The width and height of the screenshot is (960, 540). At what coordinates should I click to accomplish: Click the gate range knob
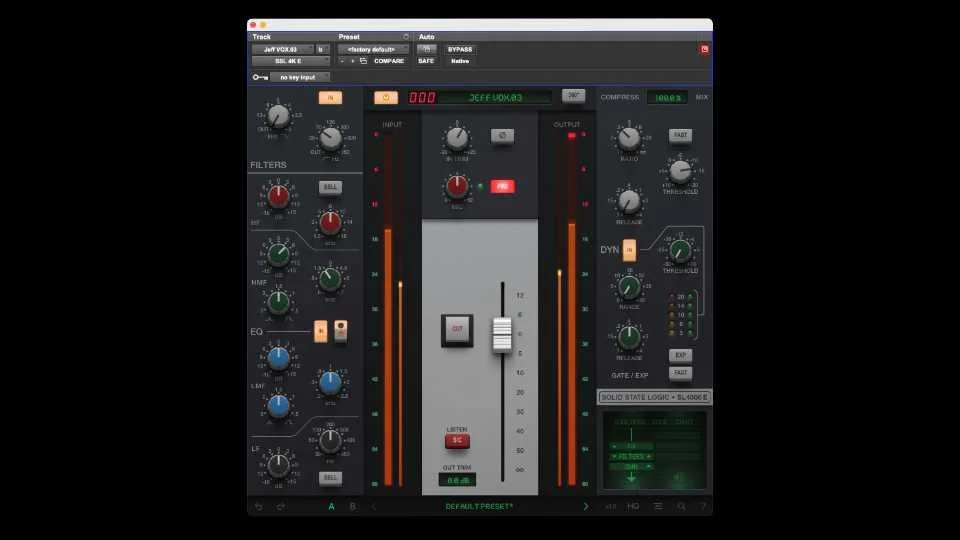point(629,287)
